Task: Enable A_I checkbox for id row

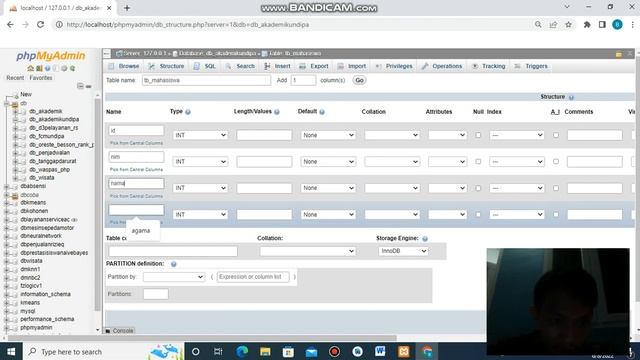Action: (556, 135)
